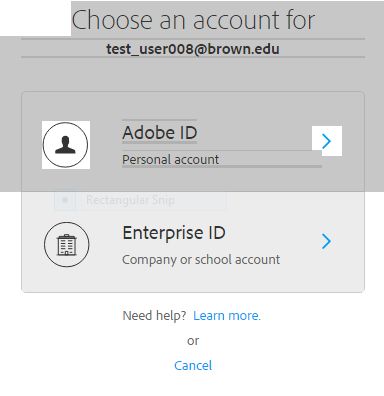Select the Enterprise ID title text
The image size is (384, 396).
point(174,233)
